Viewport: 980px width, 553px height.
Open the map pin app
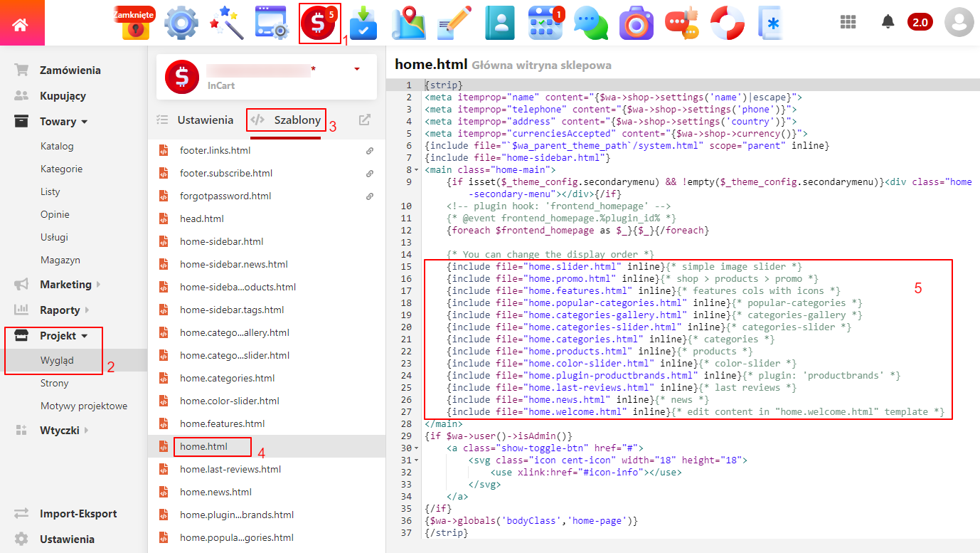point(408,23)
